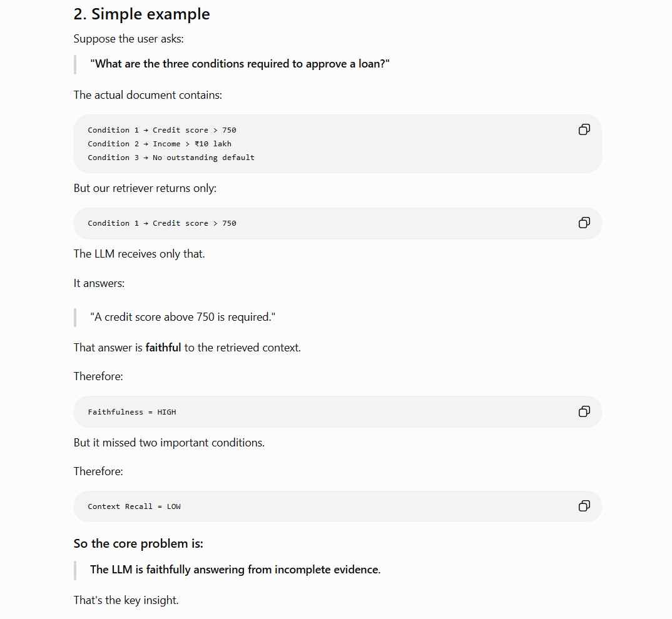This screenshot has width=672, height=619.
Task: Click 'A credit score above 750' quote
Action: 183,317
